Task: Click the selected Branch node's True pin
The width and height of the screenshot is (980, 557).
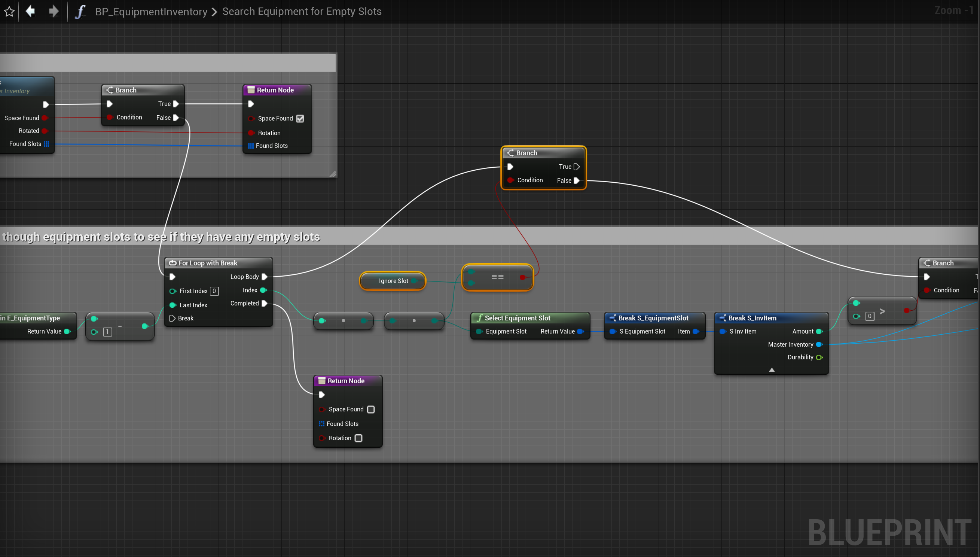Action: pos(577,167)
